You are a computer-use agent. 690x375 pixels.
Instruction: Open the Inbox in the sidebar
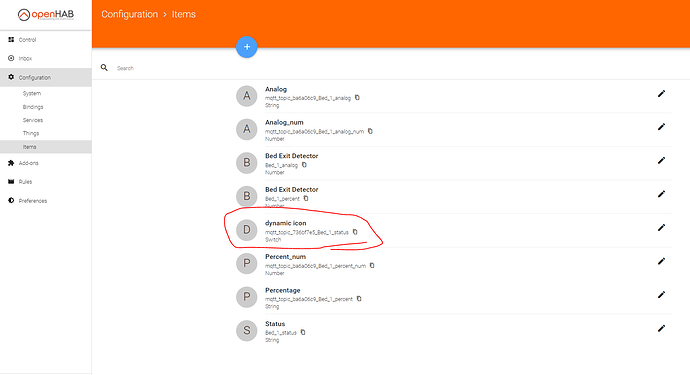click(x=46, y=58)
